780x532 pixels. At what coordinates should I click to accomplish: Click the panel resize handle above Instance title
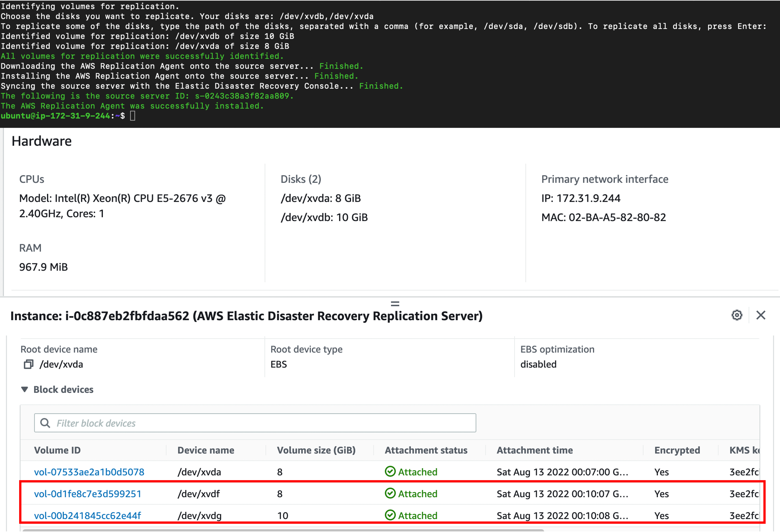pyautogui.click(x=395, y=304)
